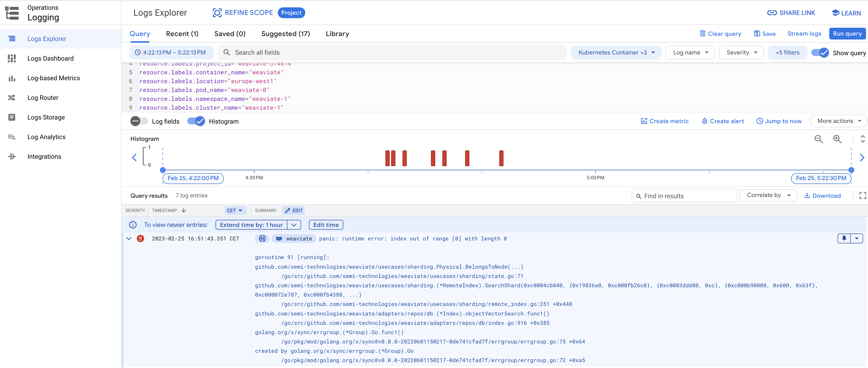Collapse the weaviate panic log entry
The height and width of the screenshot is (368, 868).
(129, 238)
